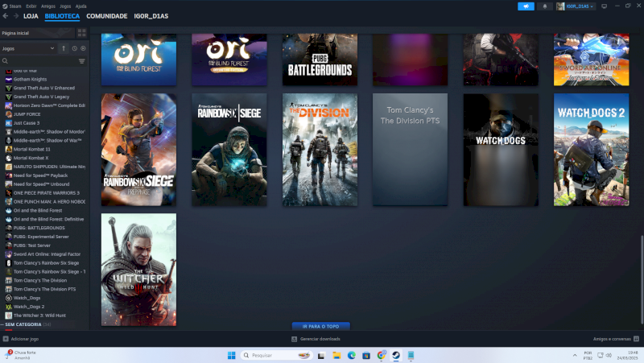This screenshot has height=363, width=644.
Task: Select Gotham Knights in sidebar
Action: 45,79
